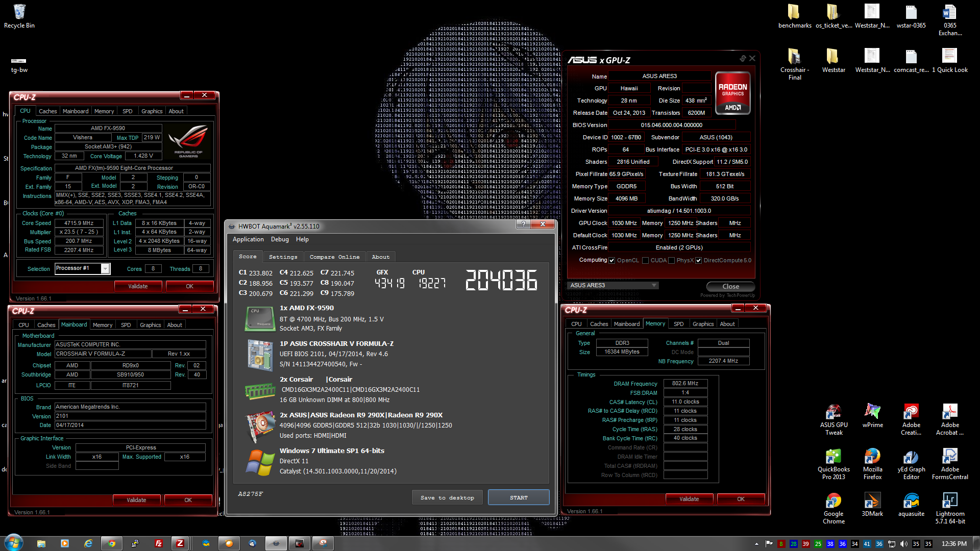The image size is (980, 551).
Task: Click the Radeon Graphics logo in GPU-Z
Action: (732, 93)
